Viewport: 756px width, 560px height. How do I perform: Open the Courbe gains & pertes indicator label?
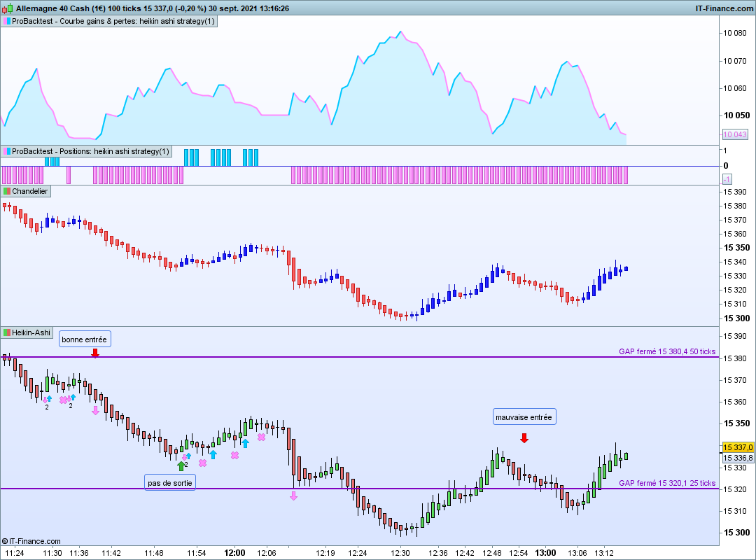pyautogui.click(x=109, y=21)
